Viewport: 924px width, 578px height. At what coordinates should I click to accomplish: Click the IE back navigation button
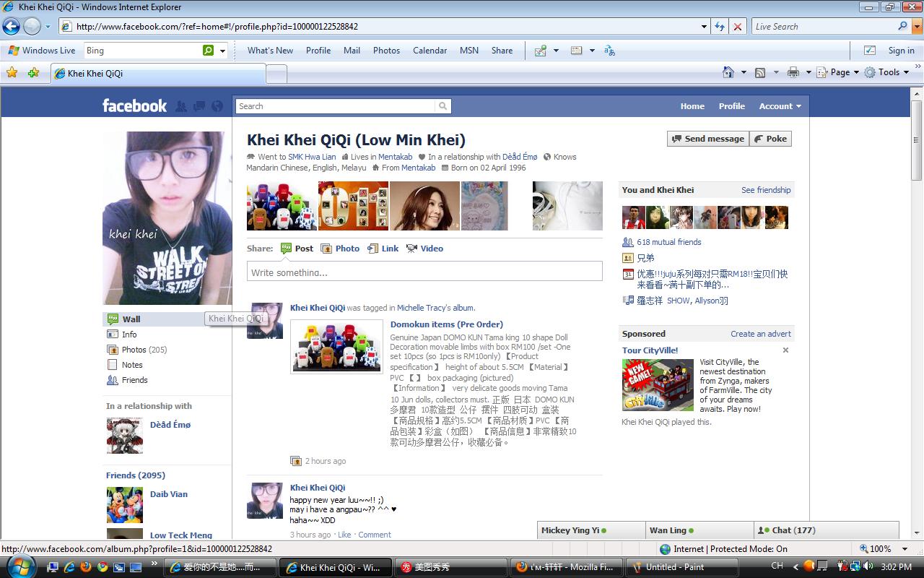coord(11,27)
